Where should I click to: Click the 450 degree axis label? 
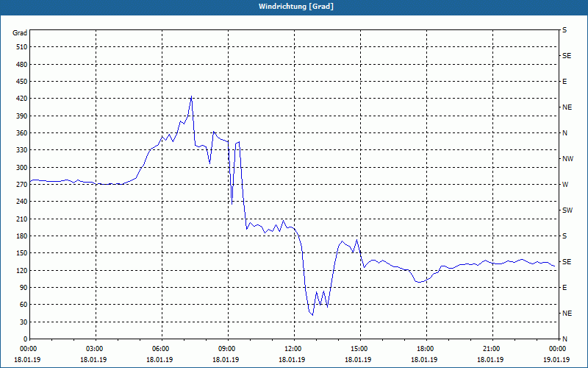22,82
